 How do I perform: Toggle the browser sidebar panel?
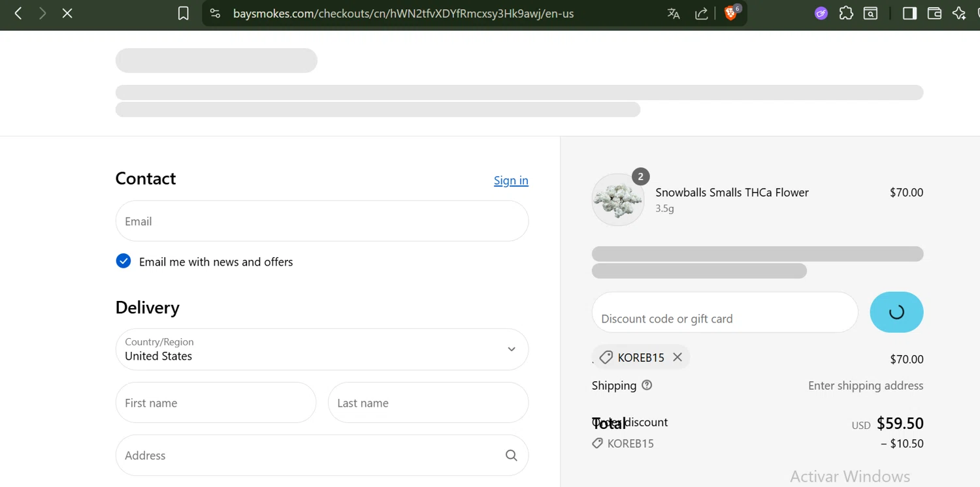pos(909,13)
